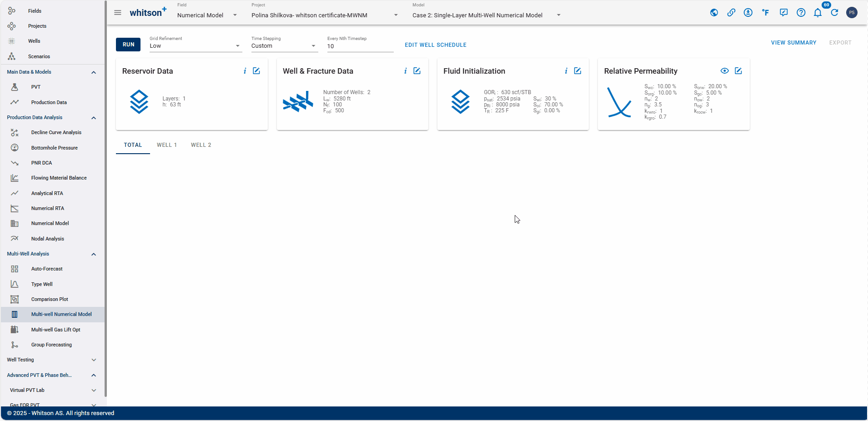
Task: Edit Well & Fracture Data card
Action: coord(417,71)
